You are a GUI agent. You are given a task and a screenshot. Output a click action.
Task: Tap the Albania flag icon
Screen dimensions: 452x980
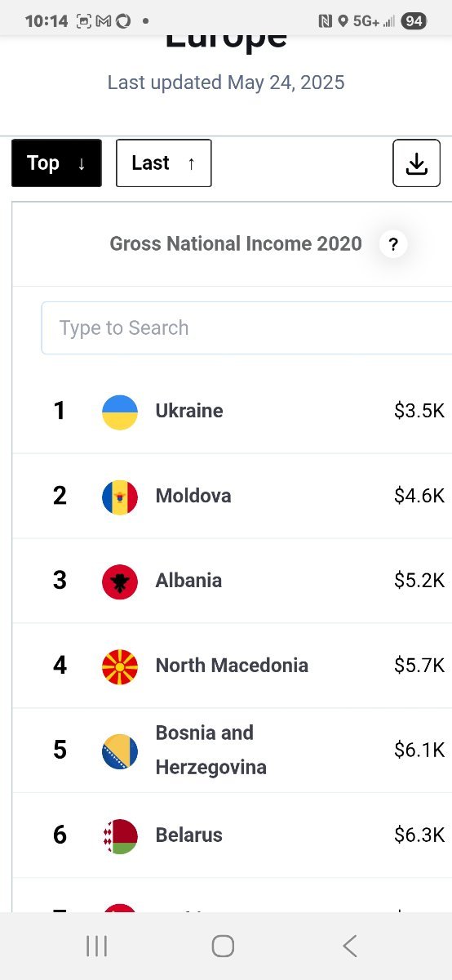[x=120, y=581]
